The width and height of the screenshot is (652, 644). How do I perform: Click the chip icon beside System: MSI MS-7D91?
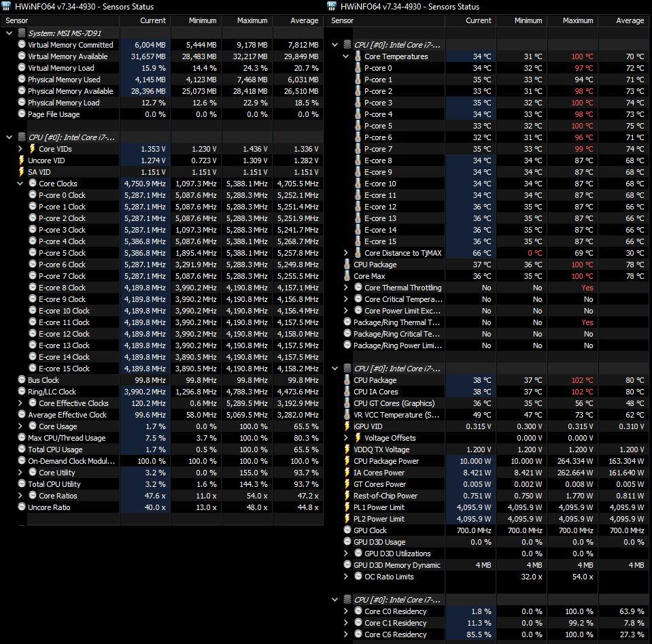pyautogui.click(x=22, y=33)
